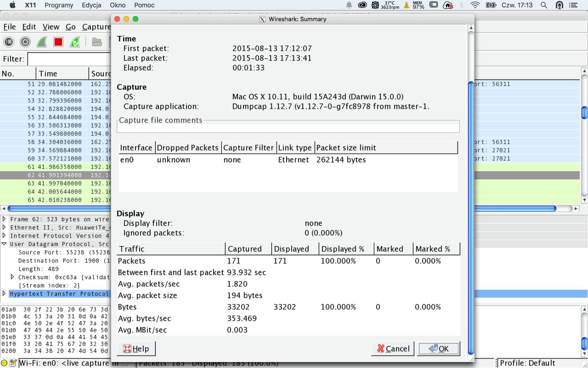Open Wireshark Edit menu

pos(29,27)
